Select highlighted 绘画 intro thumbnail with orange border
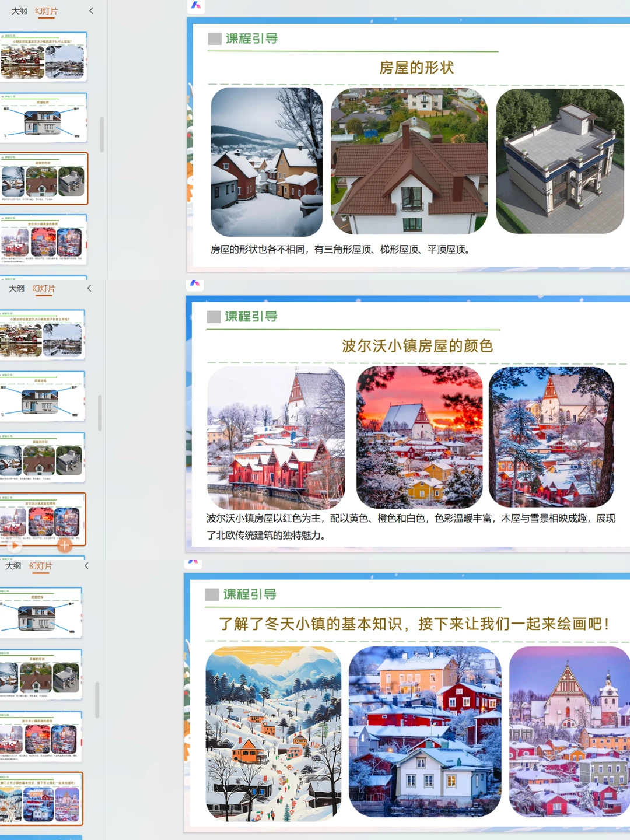 pyautogui.click(x=41, y=799)
